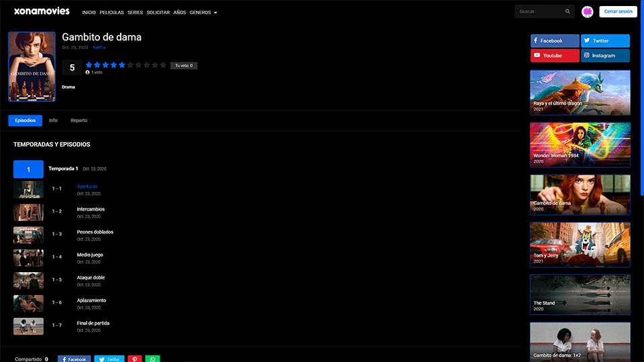Click the Cerrar sesión button

click(x=618, y=11)
